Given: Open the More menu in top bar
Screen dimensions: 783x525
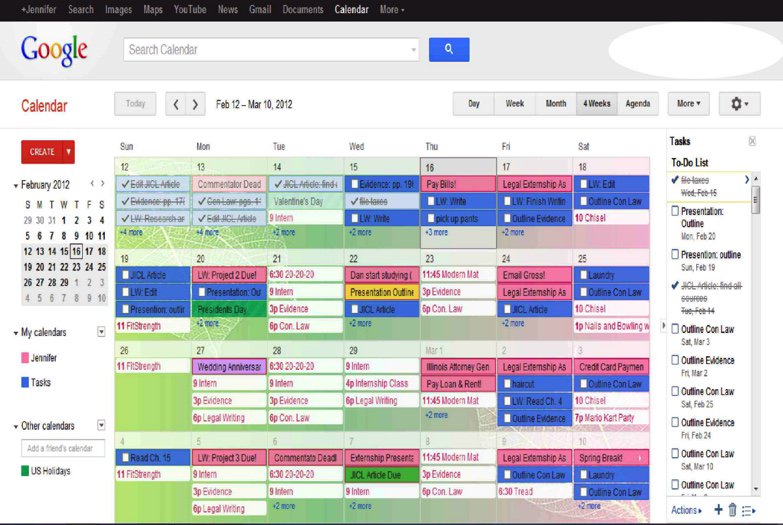Looking at the screenshot, I should [x=392, y=9].
